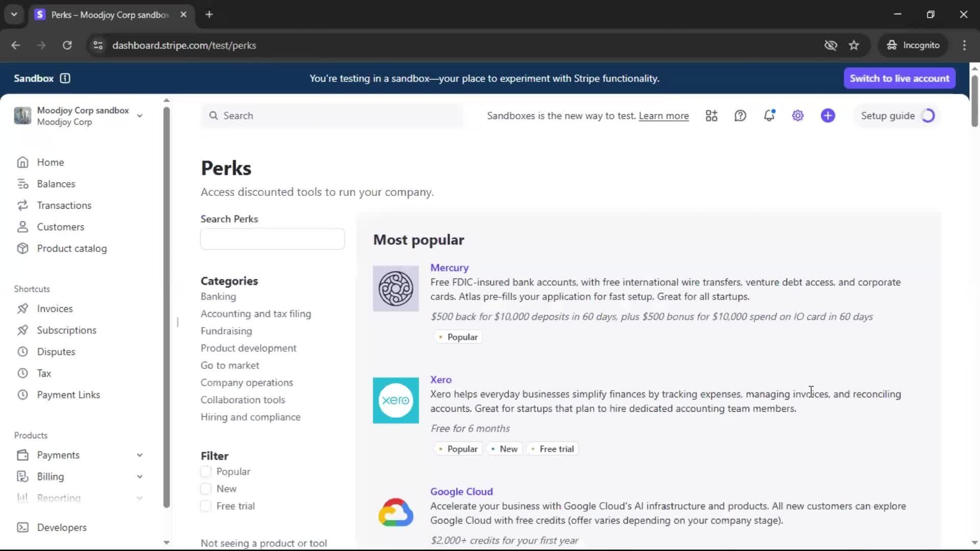Open the Learn more link

[664, 116]
